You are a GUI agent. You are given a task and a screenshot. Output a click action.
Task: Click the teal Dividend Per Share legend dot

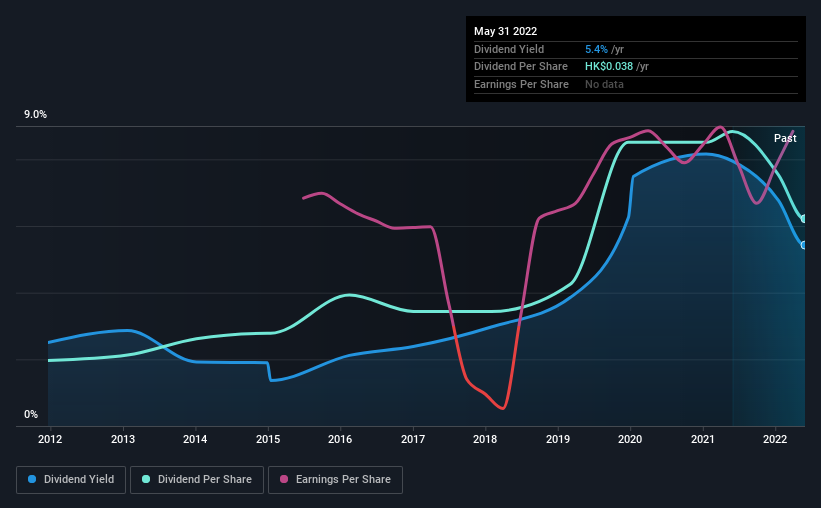[146, 479]
